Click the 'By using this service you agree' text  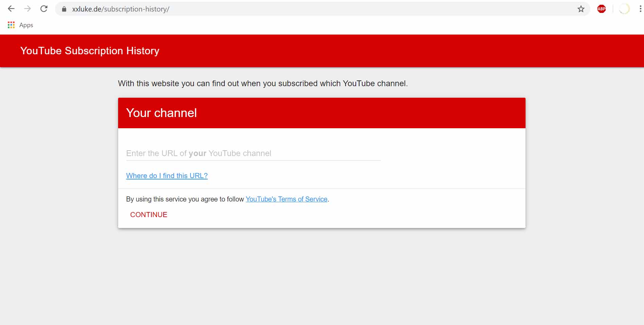click(185, 199)
